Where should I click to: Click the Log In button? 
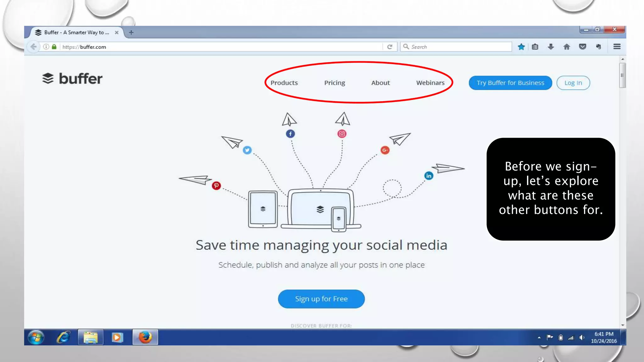click(573, 83)
